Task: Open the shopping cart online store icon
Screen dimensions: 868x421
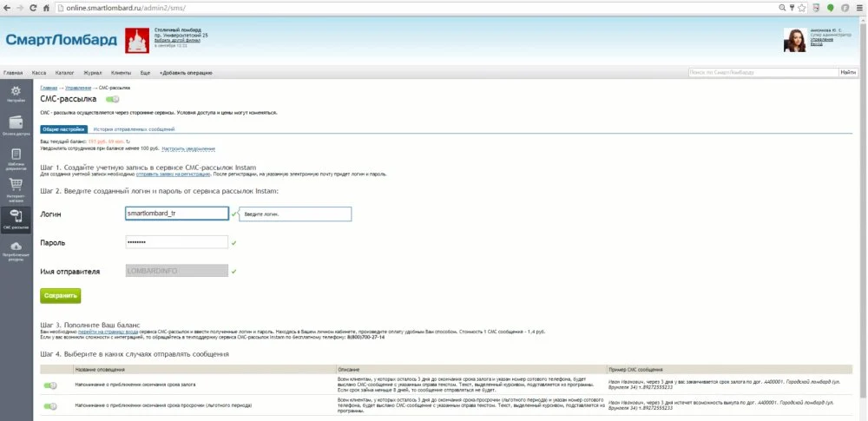Action: [x=16, y=189]
